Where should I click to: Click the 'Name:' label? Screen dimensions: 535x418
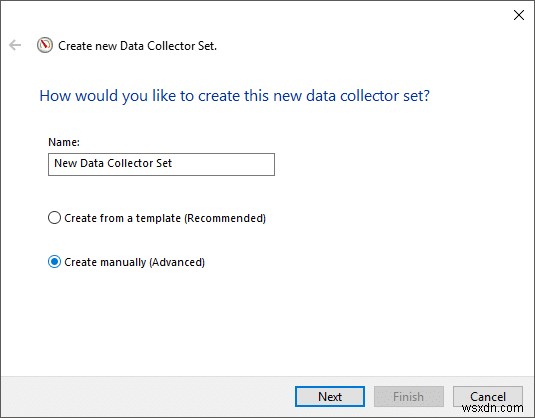64,142
